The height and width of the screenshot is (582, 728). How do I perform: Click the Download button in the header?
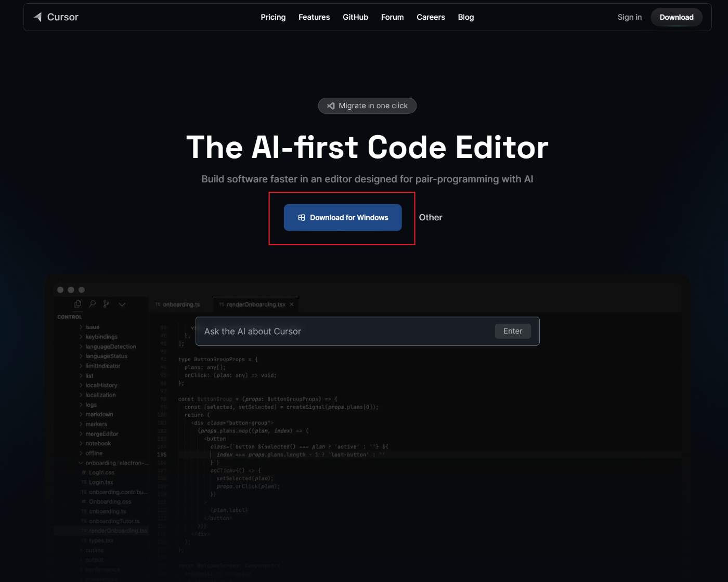(x=677, y=17)
